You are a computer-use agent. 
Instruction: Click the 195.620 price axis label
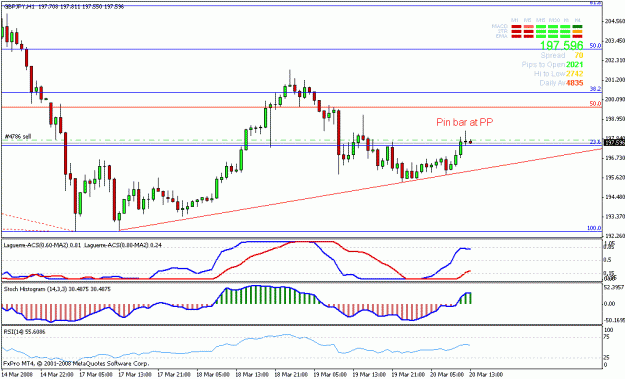pos(615,178)
